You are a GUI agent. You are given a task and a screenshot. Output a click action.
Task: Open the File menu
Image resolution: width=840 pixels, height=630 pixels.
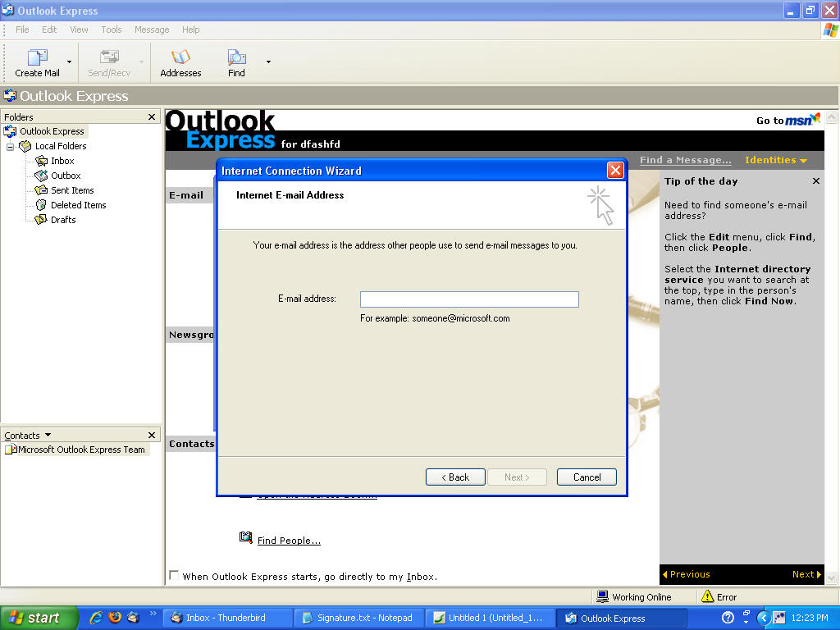pos(22,30)
